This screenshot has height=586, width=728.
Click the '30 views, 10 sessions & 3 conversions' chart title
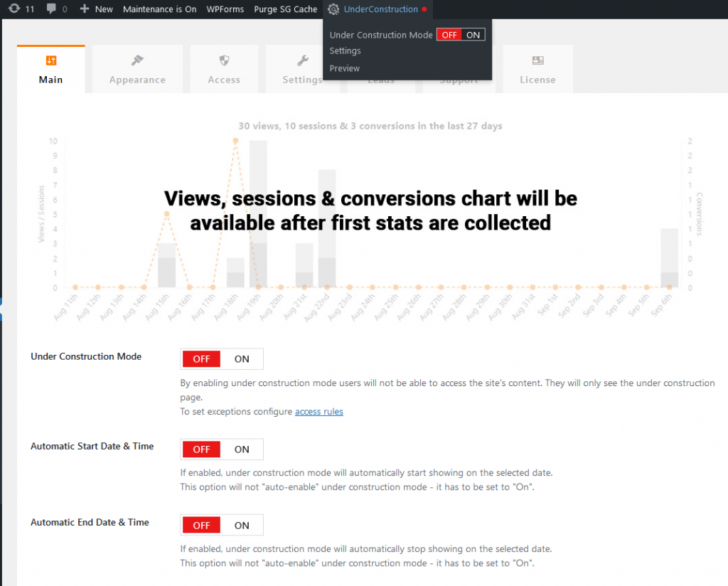(x=370, y=126)
